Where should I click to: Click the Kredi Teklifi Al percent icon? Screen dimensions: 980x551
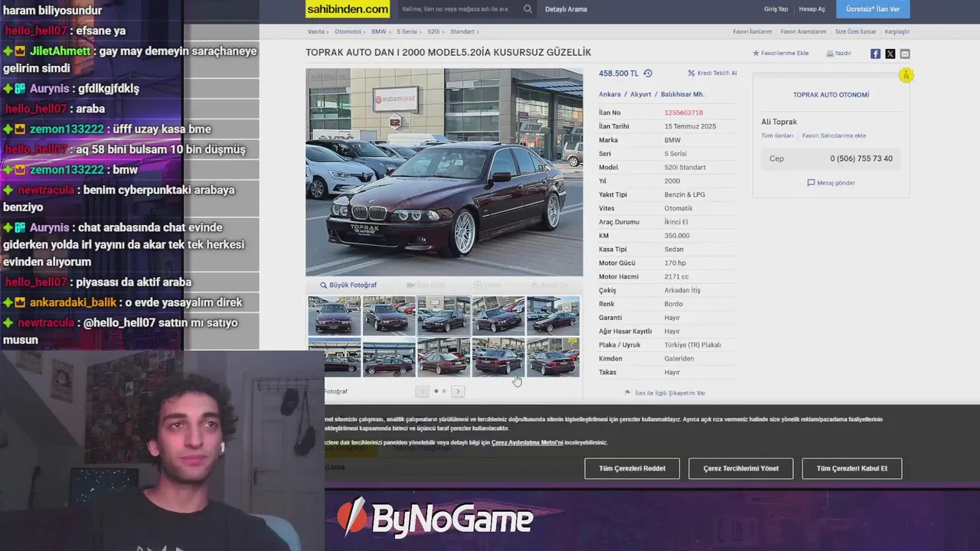691,73
